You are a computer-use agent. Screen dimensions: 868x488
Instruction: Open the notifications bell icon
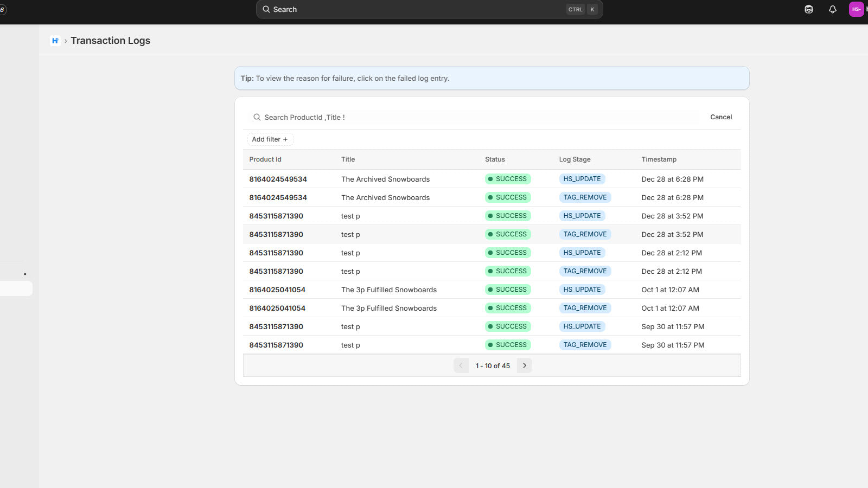832,9
